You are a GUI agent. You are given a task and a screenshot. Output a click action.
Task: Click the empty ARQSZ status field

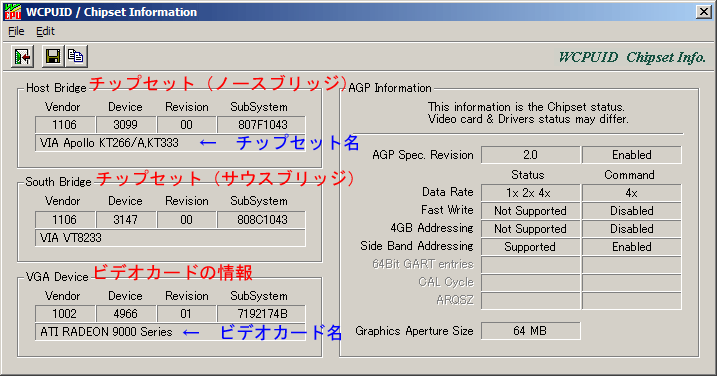[x=530, y=301]
